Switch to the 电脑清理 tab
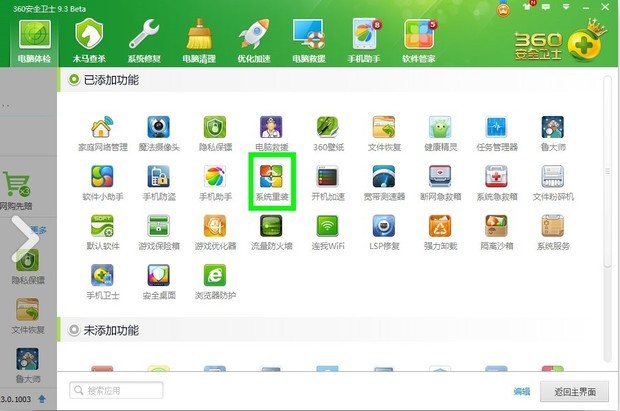This screenshot has width=620, height=411. [199, 42]
